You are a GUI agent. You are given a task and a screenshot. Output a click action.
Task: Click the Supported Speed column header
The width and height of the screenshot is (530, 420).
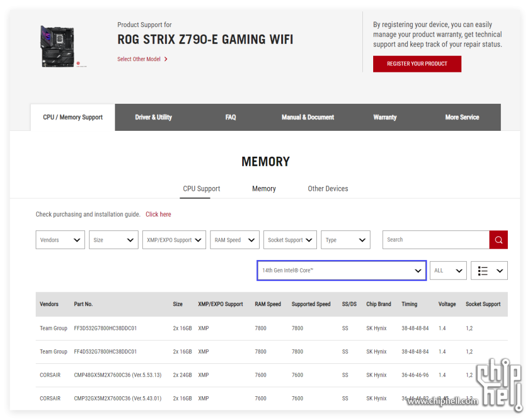(x=311, y=304)
